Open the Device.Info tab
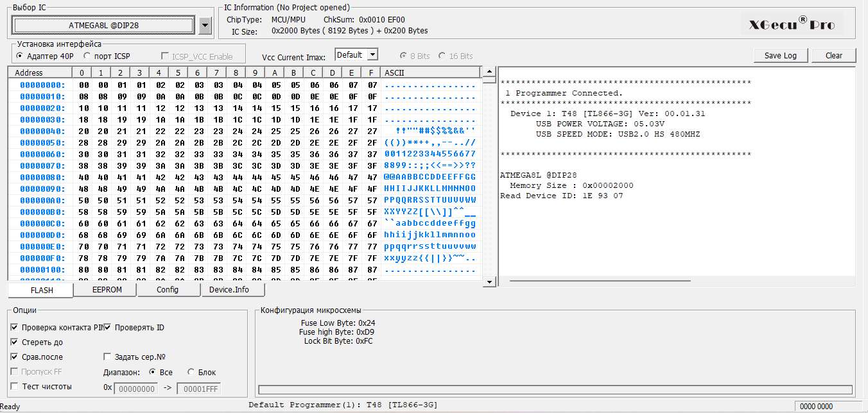The width and height of the screenshot is (868, 413). 234,289
